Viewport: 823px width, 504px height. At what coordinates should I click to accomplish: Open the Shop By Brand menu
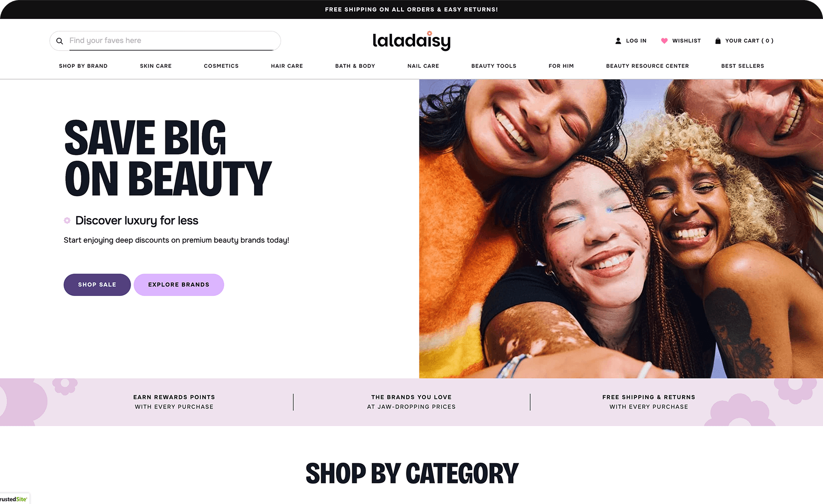[x=83, y=66]
